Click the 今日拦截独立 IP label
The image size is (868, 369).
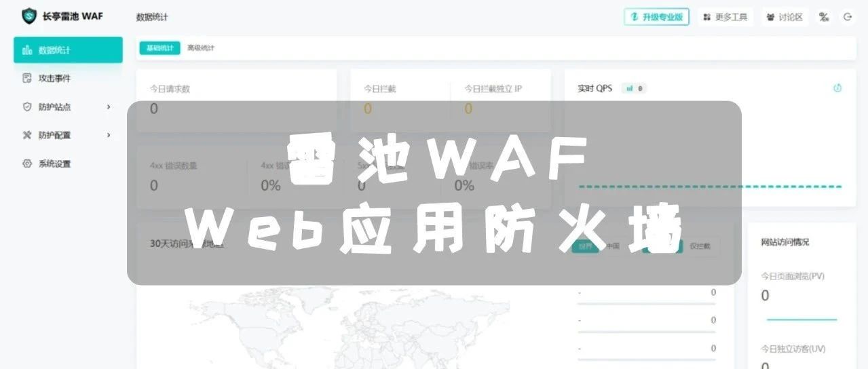coord(493,88)
